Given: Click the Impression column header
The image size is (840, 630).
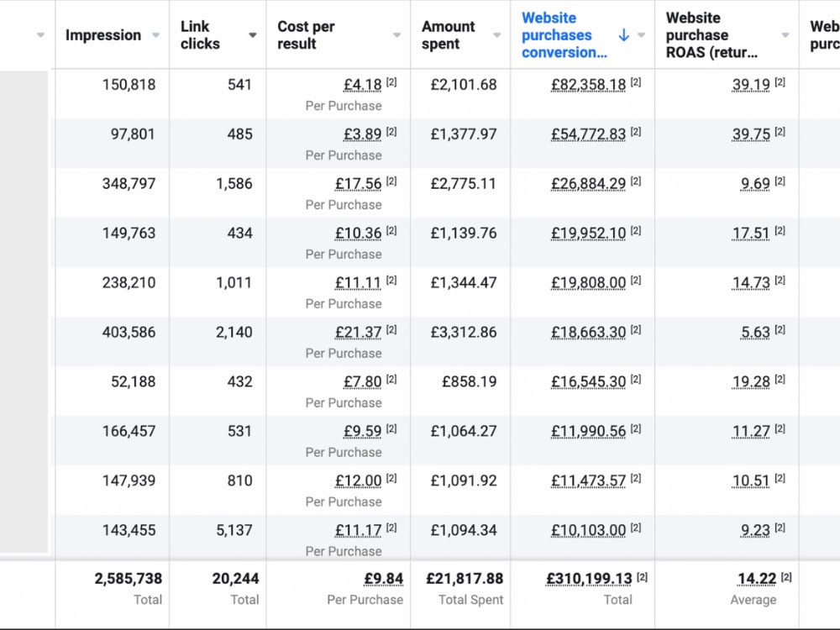Looking at the screenshot, I should 103,35.
